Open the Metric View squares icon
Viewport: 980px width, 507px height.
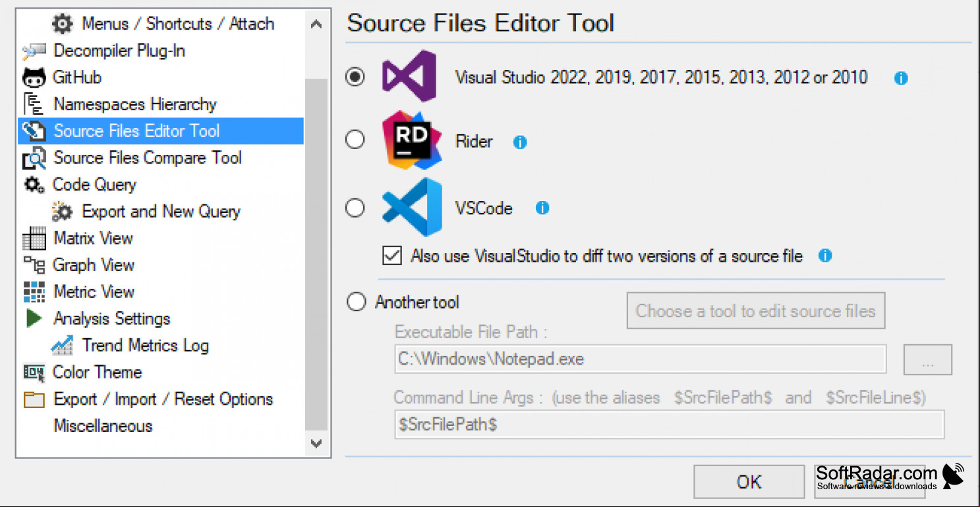(x=34, y=292)
